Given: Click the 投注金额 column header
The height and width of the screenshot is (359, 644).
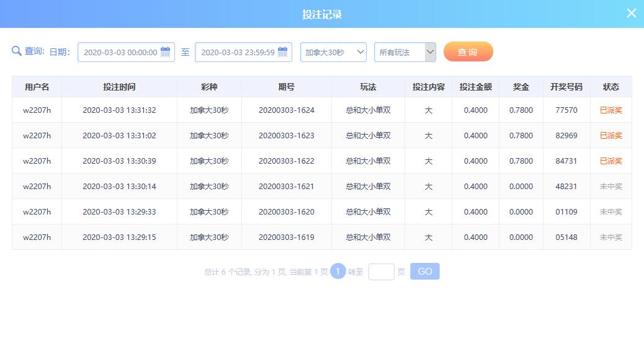Looking at the screenshot, I should coord(476,87).
